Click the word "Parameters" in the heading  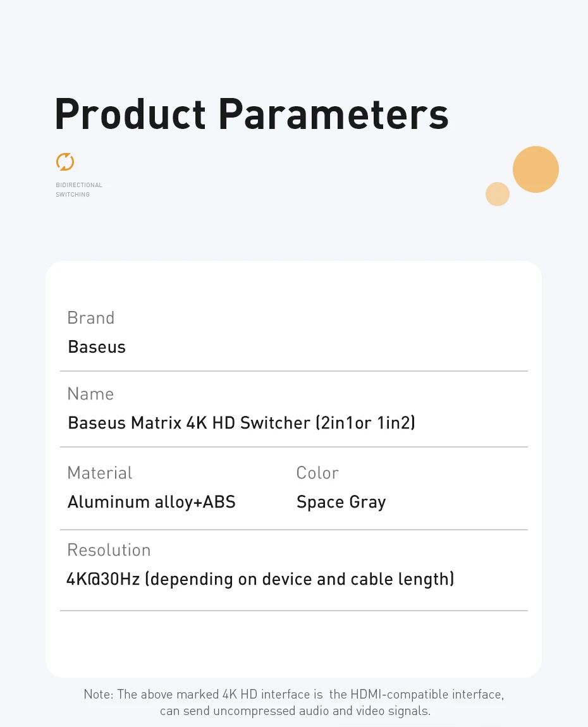[x=333, y=114]
